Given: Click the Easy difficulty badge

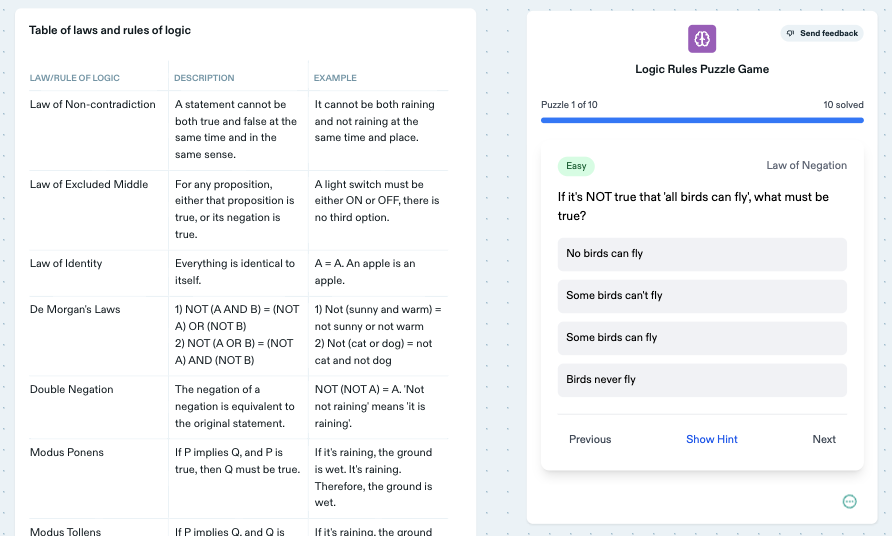Looking at the screenshot, I should pyautogui.click(x=576, y=166).
